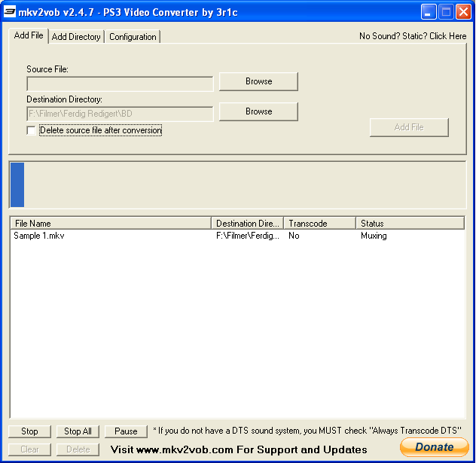Click the orange Donate button
Screen dimensions: 476x463
[435, 447]
